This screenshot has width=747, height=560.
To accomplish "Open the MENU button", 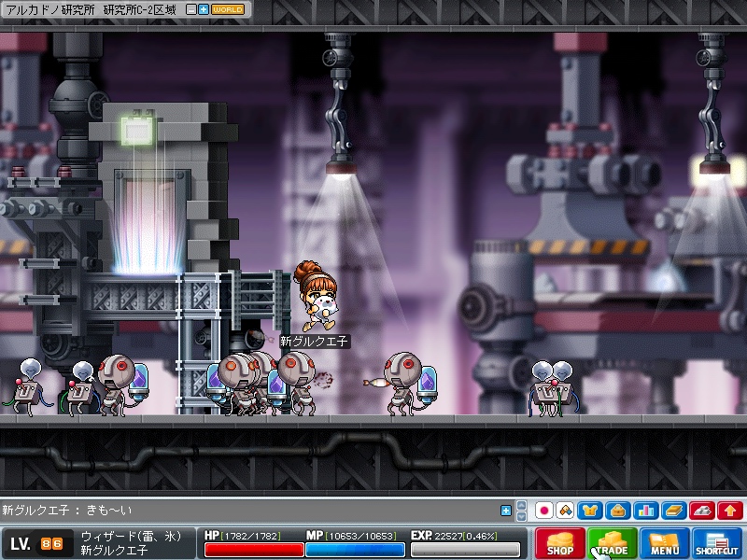I will tap(665, 543).
